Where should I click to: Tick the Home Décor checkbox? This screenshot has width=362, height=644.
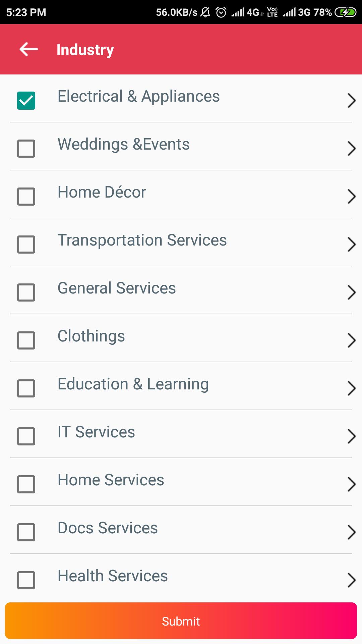(x=26, y=197)
